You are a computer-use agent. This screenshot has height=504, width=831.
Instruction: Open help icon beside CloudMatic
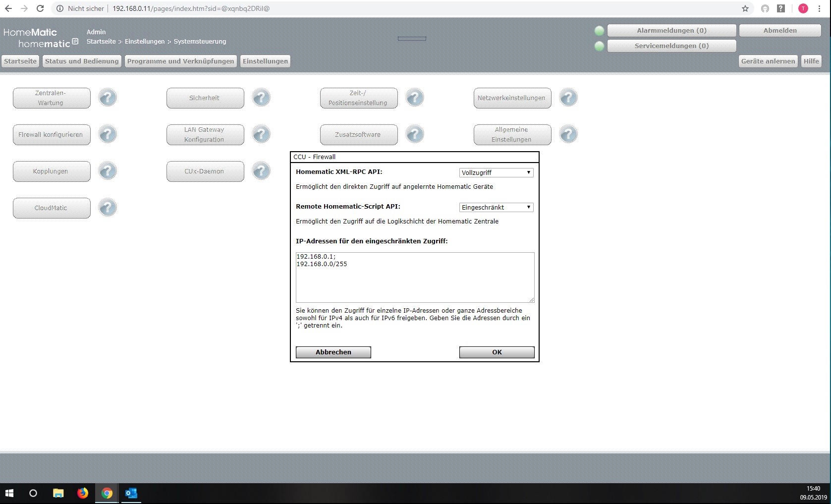point(108,208)
